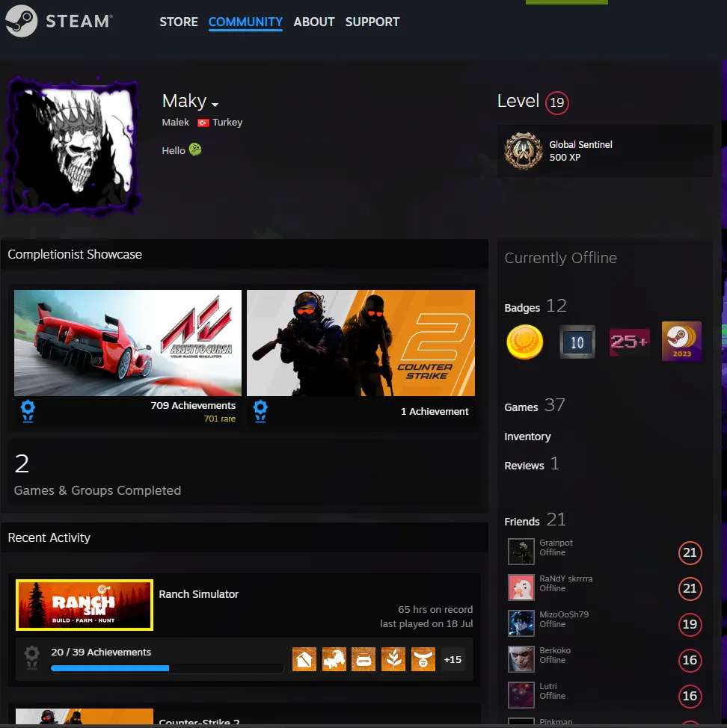
Task: Open the Ranch Simulator game capsule image
Action: pos(84,605)
